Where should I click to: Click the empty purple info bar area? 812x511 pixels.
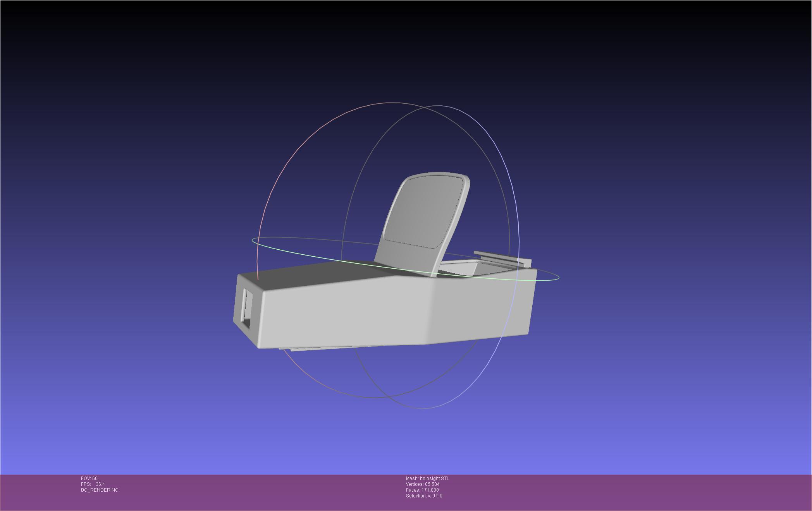coord(620,492)
